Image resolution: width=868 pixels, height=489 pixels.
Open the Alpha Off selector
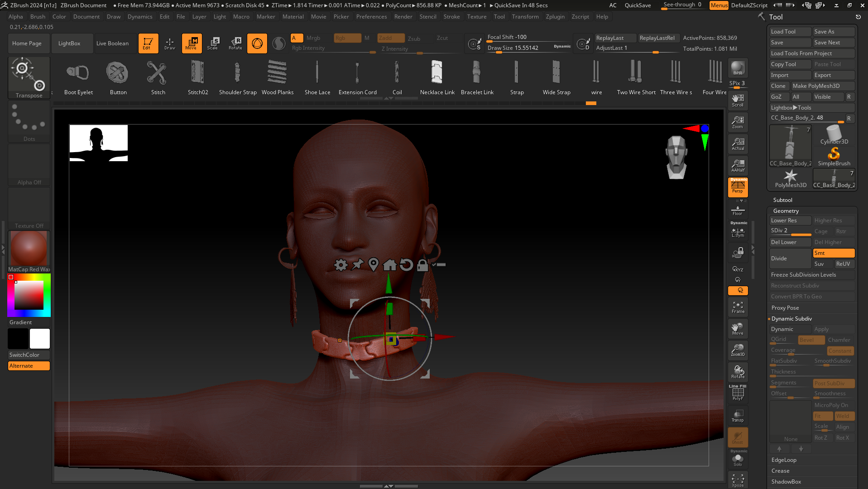point(29,166)
